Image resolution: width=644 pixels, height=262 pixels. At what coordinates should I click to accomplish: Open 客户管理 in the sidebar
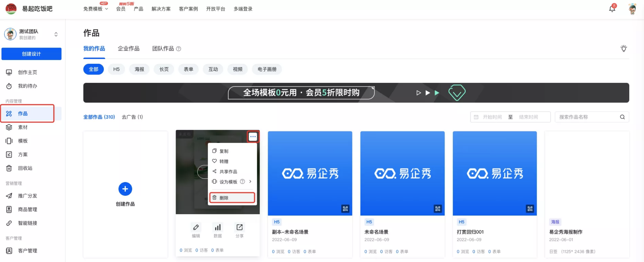click(27, 251)
